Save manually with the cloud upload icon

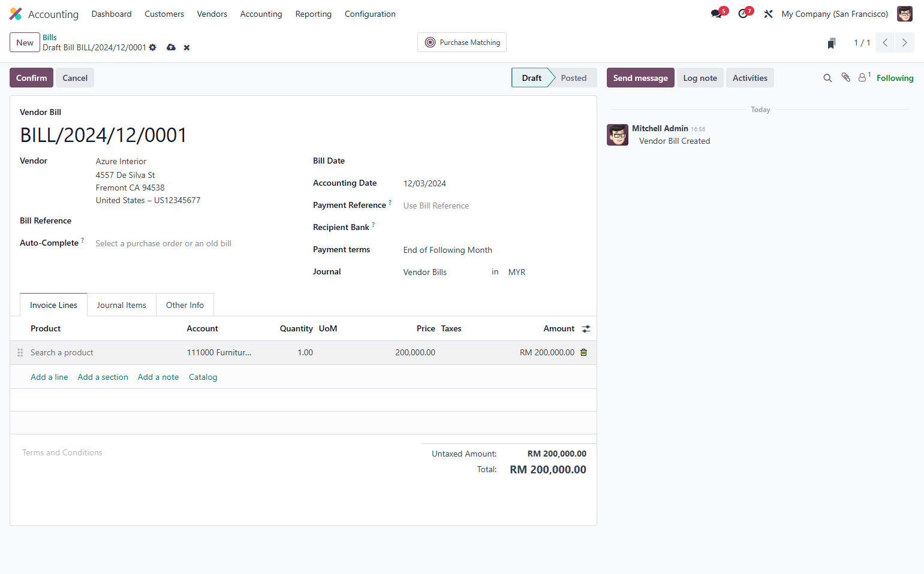[x=171, y=47]
